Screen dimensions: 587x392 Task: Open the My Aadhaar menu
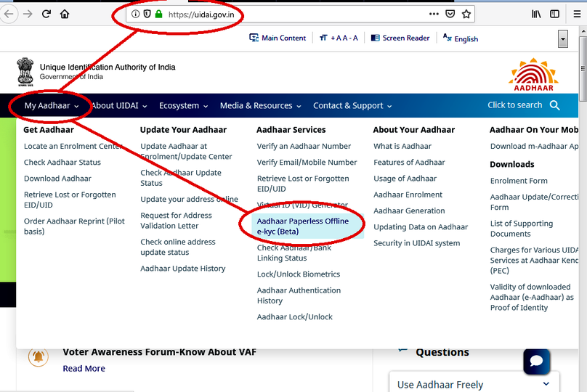[x=52, y=106]
